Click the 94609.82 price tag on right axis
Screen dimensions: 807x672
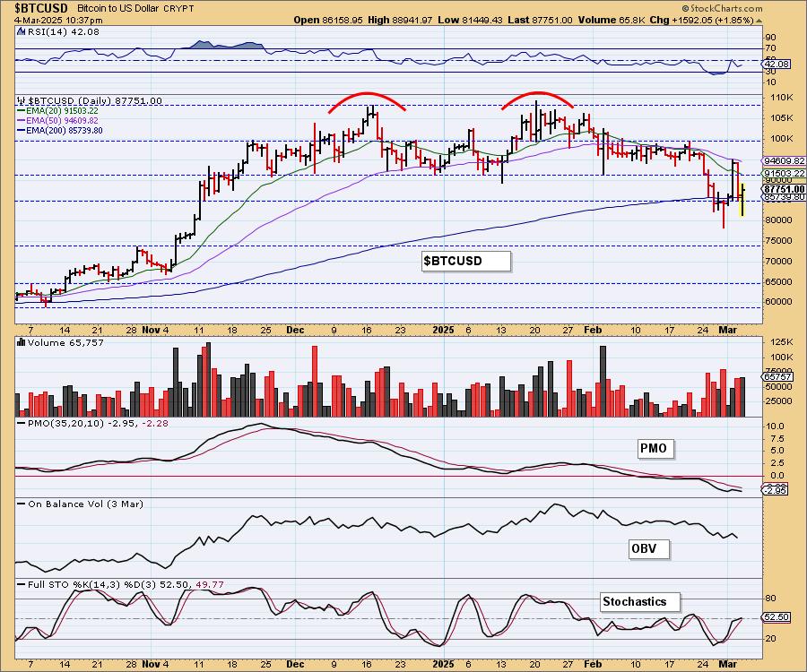(x=785, y=161)
